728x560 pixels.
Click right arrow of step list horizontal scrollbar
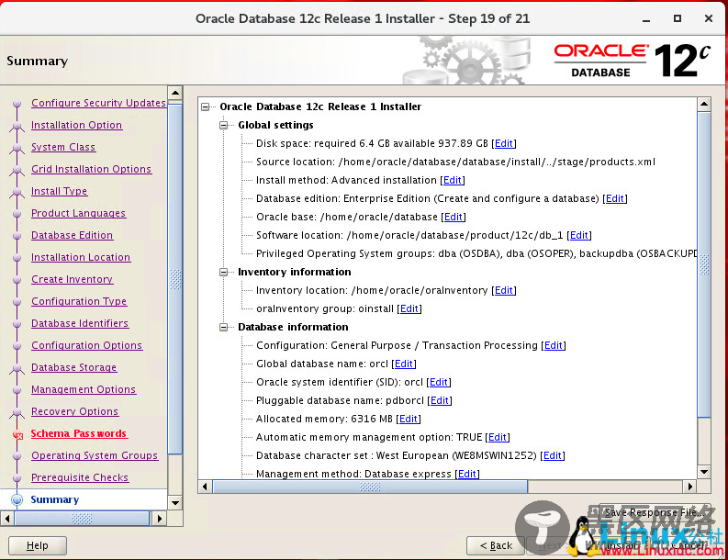pyautogui.click(x=160, y=518)
